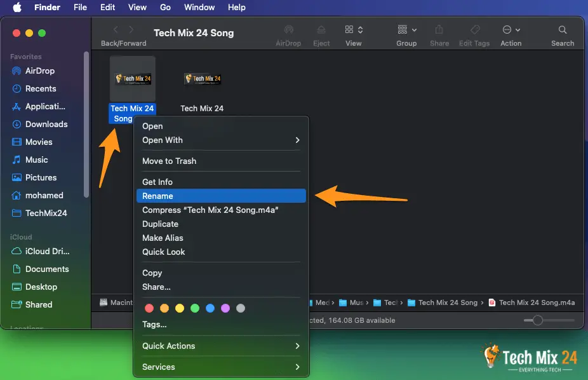Image resolution: width=588 pixels, height=380 pixels.
Task: Open the Finder menu in menu bar
Action: tap(47, 7)
